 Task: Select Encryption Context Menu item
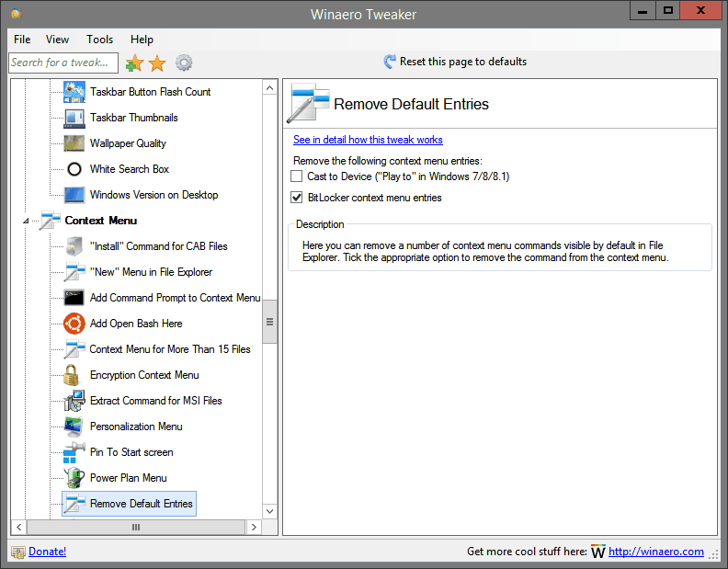(144, 375)
